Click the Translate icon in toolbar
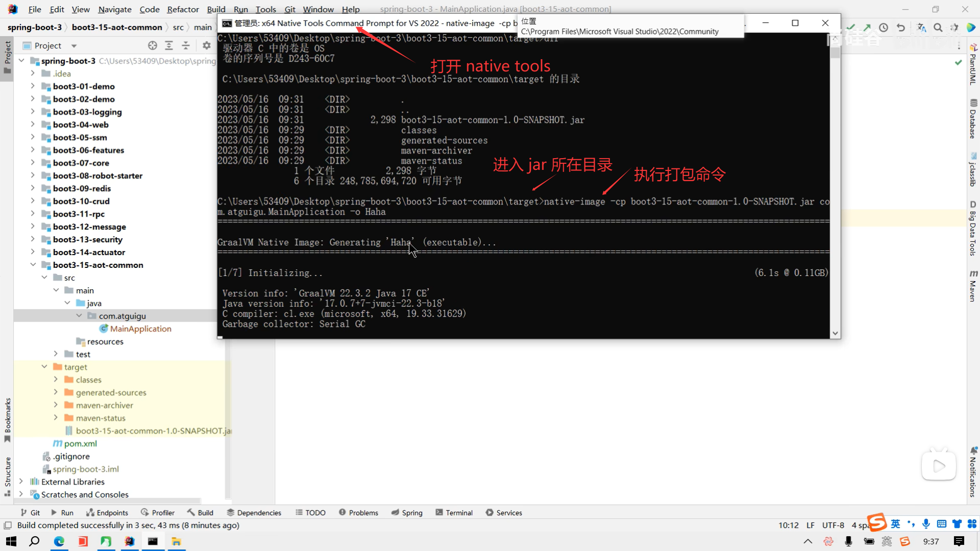The width and height of the screenshot is (980, 551). click(x=921, y=28)
